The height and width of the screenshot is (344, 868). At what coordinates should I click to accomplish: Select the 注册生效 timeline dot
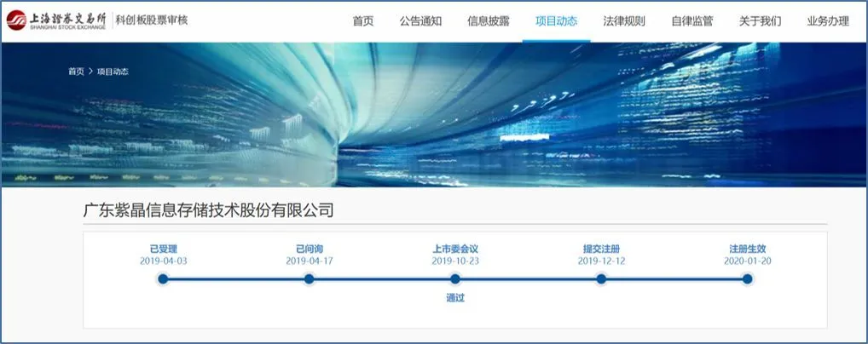pos(747,279)
